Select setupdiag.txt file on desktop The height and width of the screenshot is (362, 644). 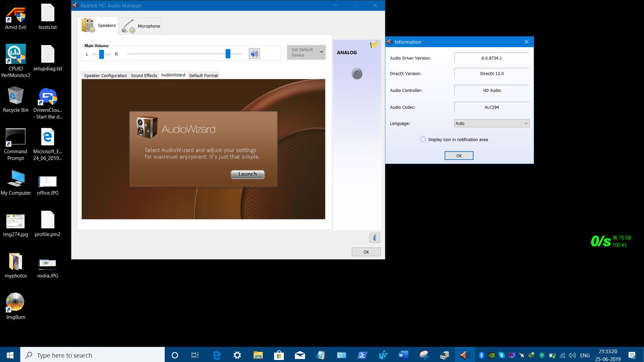(x=48, y=58)
